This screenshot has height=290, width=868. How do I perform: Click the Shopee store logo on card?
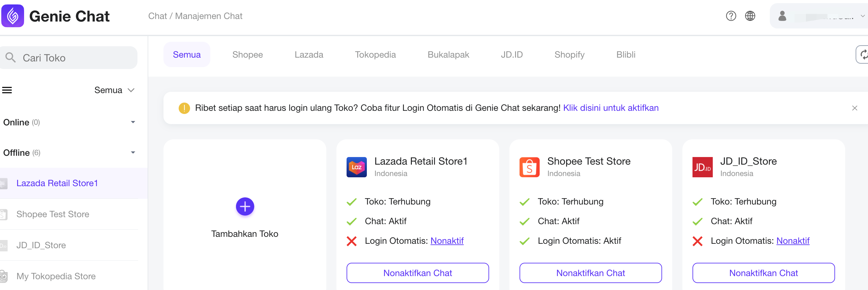529,167
